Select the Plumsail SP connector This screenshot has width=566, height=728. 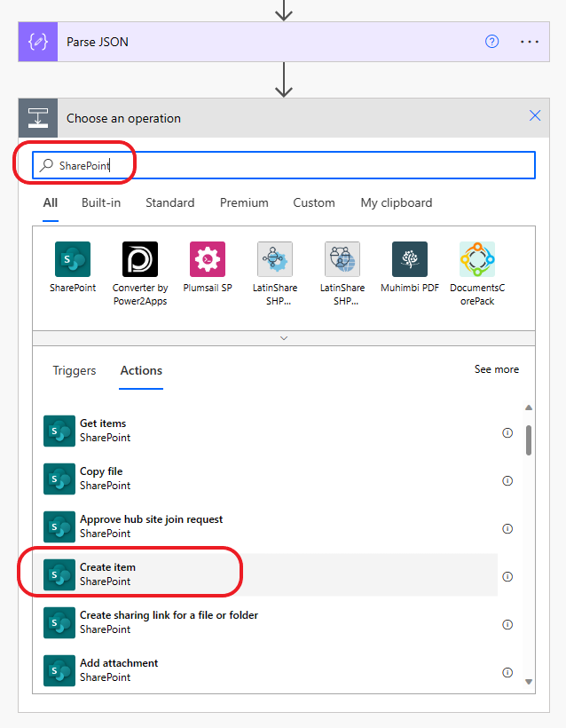pos(208,259)
